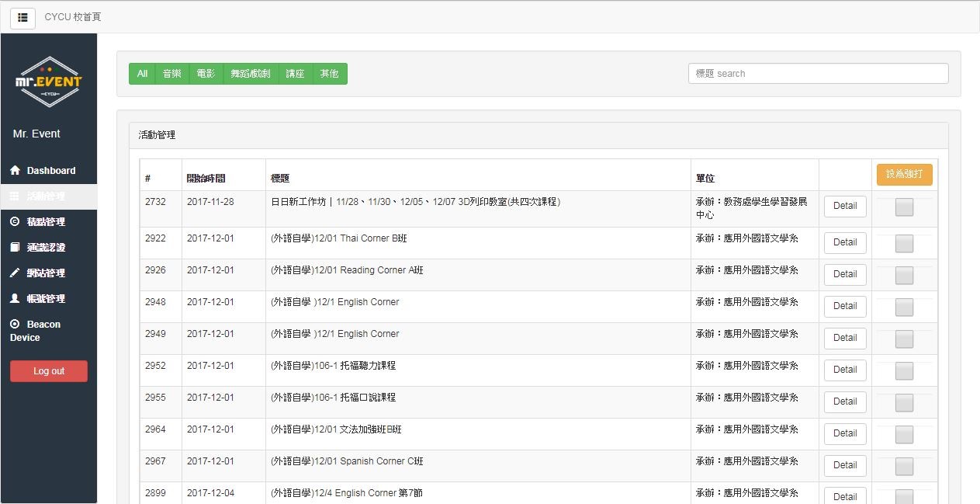
Task: Filter events by 舞蹈戲劇
Action: coord(251,74)
